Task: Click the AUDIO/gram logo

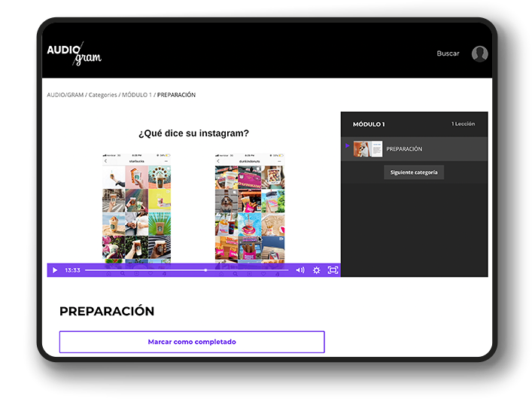Action: click(74, 53)
